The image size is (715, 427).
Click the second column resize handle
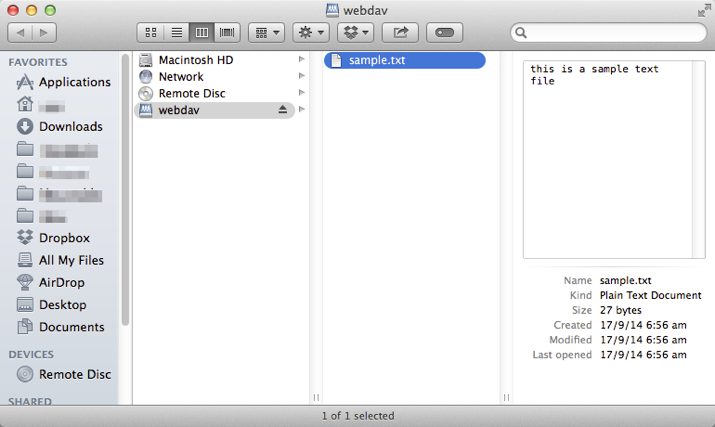click(506, 397)
